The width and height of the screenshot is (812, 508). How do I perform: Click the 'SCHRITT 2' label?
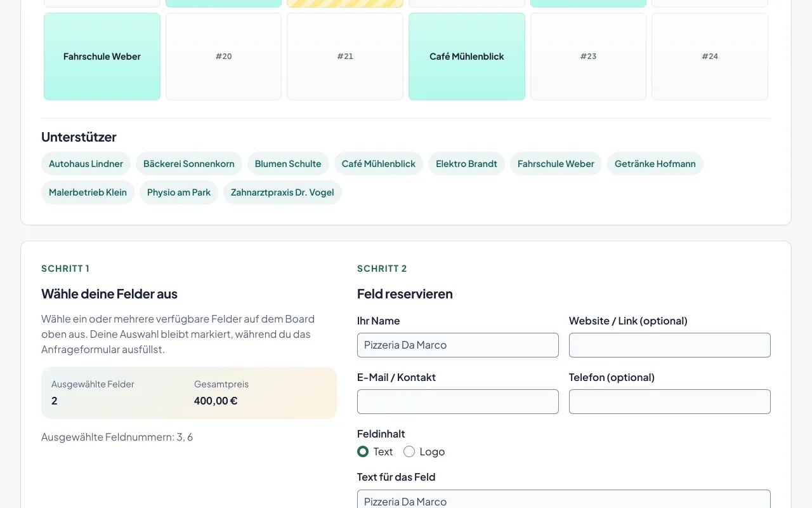pyautogui.click(x=382, y=269)
